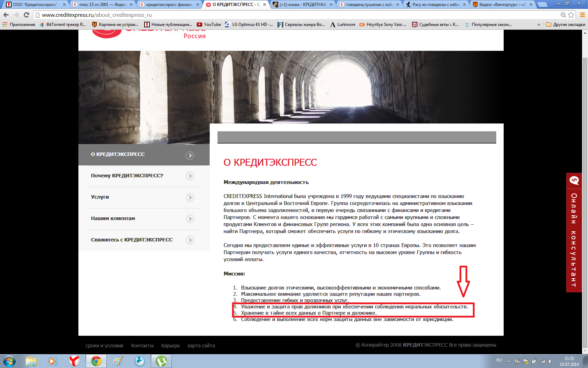The image size is (588, 368).
Task: Open the Windows Start menu
Action: [9, 361]
